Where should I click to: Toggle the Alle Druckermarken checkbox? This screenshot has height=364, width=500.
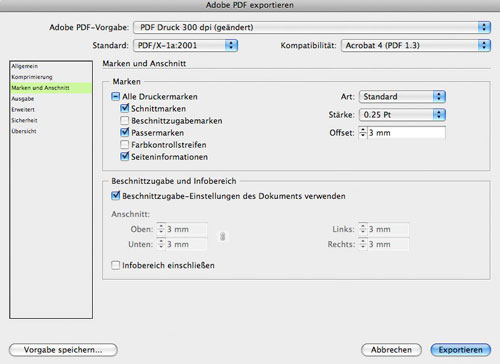pos(115,97)
